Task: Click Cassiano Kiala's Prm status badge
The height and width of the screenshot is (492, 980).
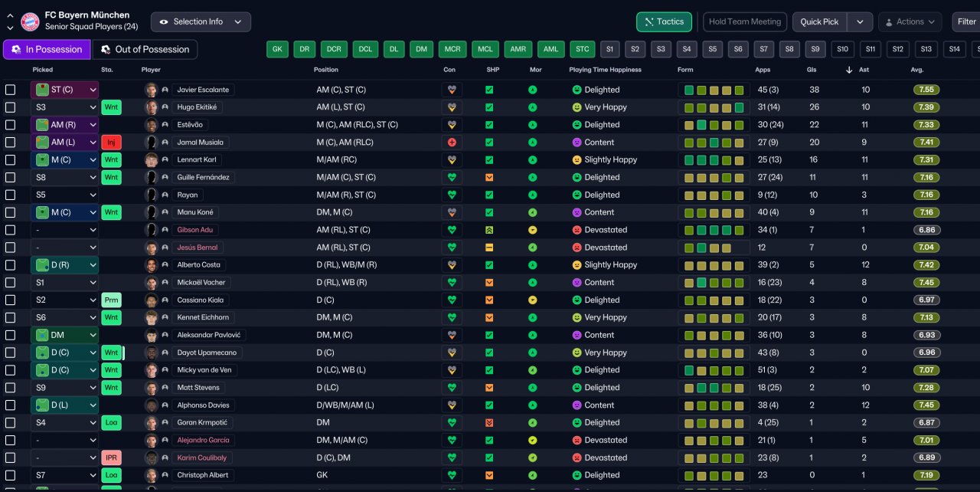Action: coord(111,300)
